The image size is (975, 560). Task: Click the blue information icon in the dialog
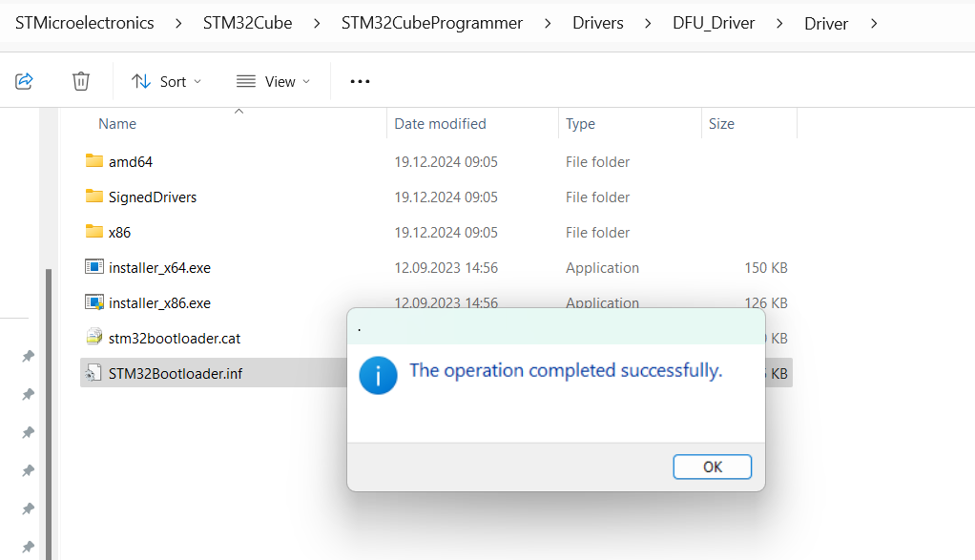[x=378, y=376]
